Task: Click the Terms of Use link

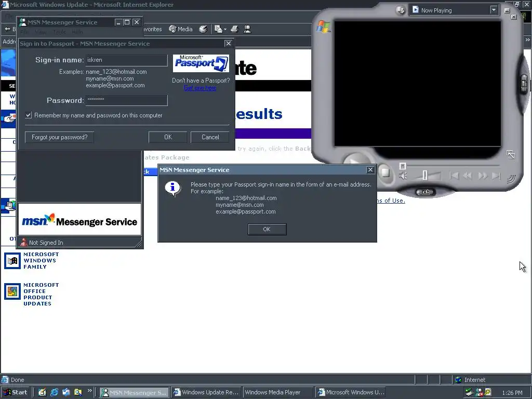Action: pos(391,201)
